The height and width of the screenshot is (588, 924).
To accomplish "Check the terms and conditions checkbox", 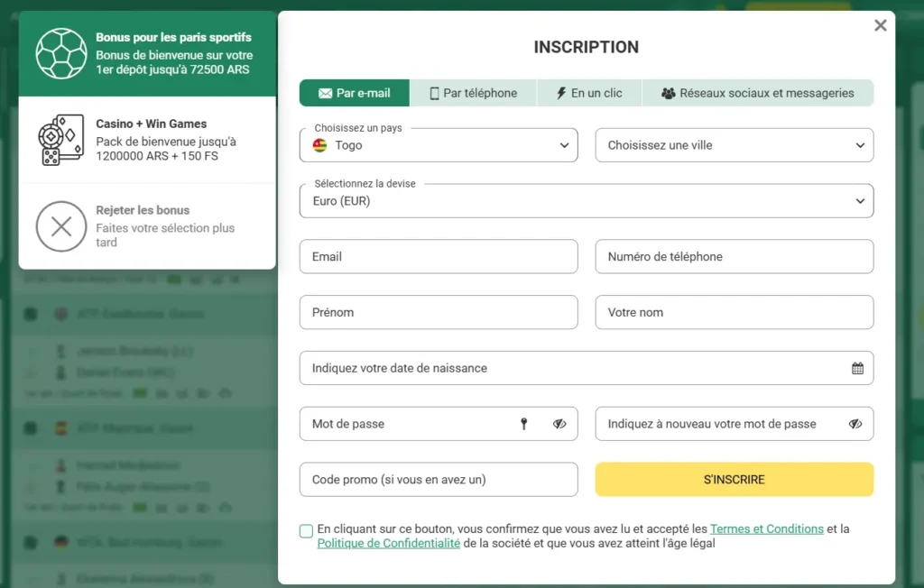I will (306, 531).
